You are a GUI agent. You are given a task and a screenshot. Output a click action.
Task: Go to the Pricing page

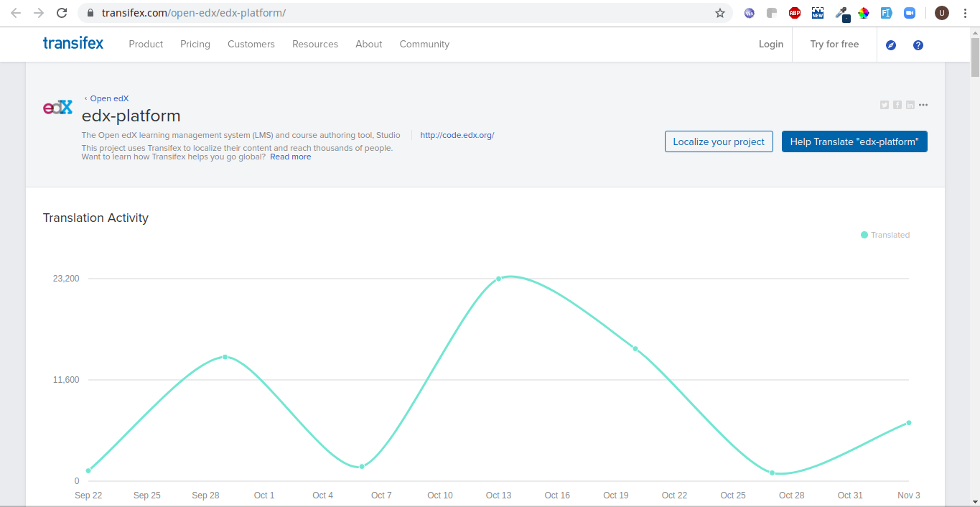click(x=195, y=44)
